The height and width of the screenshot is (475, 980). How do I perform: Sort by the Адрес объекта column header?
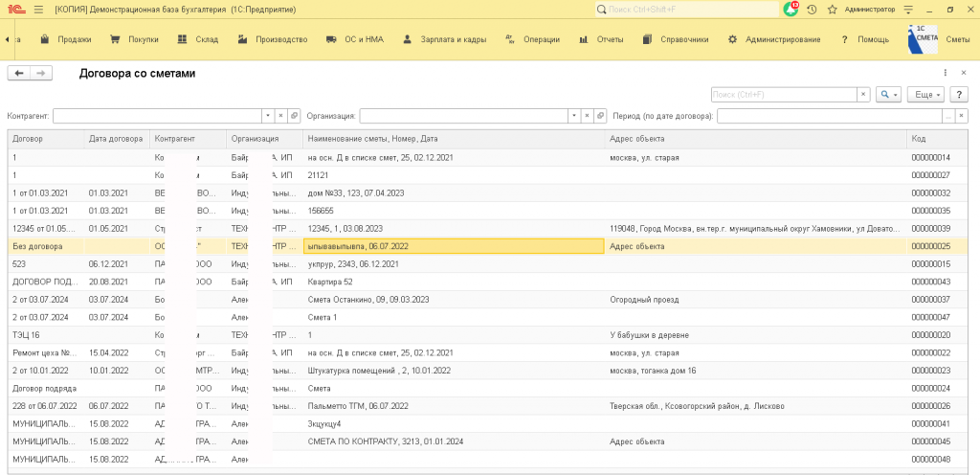tap(755, 139)
